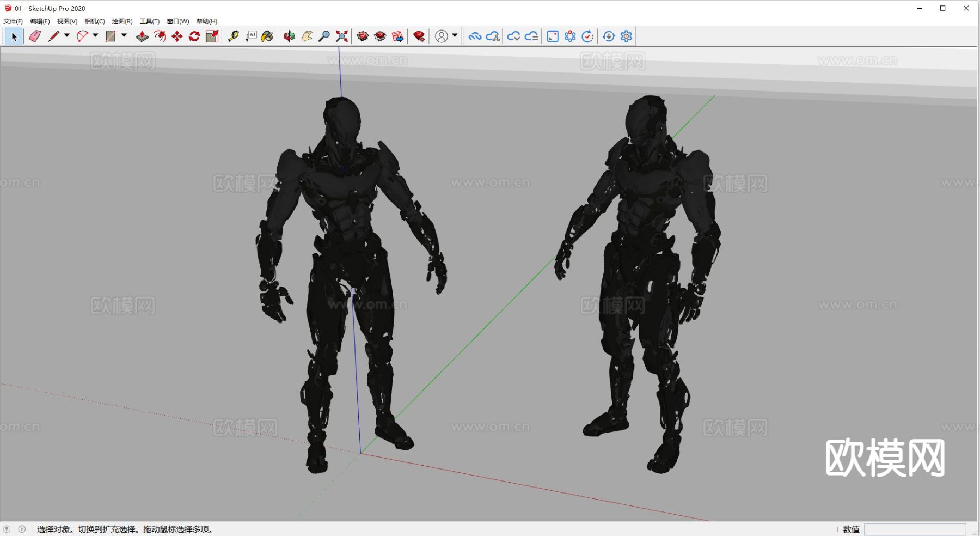Expand the rectangle shape dropdown arrow
Viewport: 980px width, 536px height.
pyautogui.click(x=124, y=35)
